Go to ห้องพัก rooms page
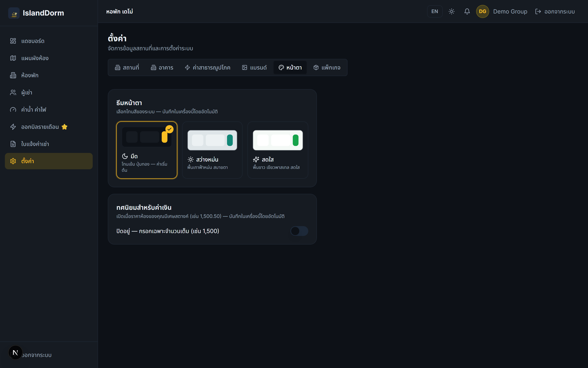Screen dimensions: 588x368 click(49, 75)
